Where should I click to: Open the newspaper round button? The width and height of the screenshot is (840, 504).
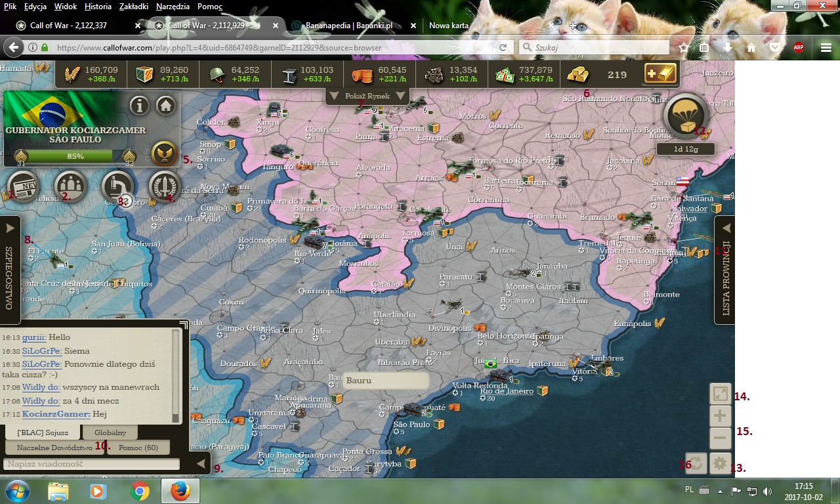tap(24, 187)
